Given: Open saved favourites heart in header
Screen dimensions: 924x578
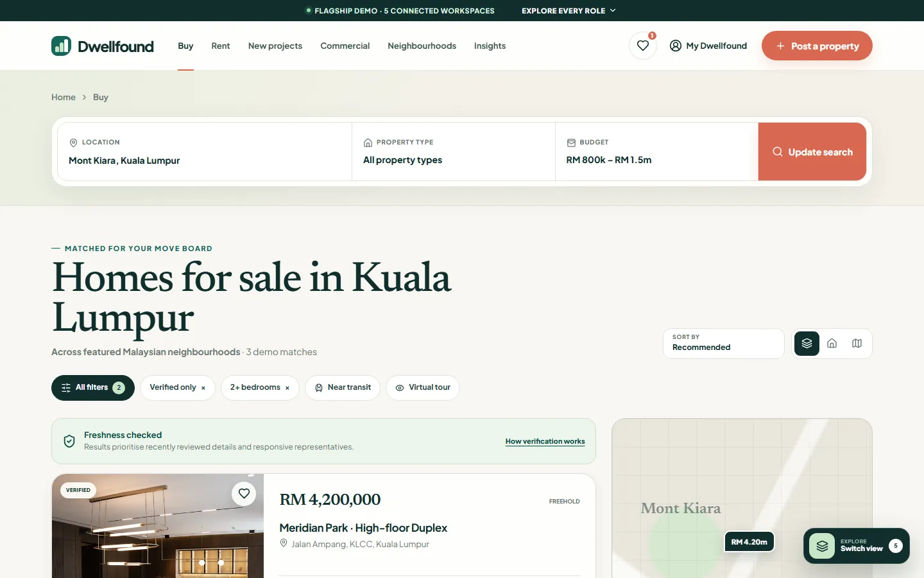Looking at the screenshot, I should (x=642, y=46).
